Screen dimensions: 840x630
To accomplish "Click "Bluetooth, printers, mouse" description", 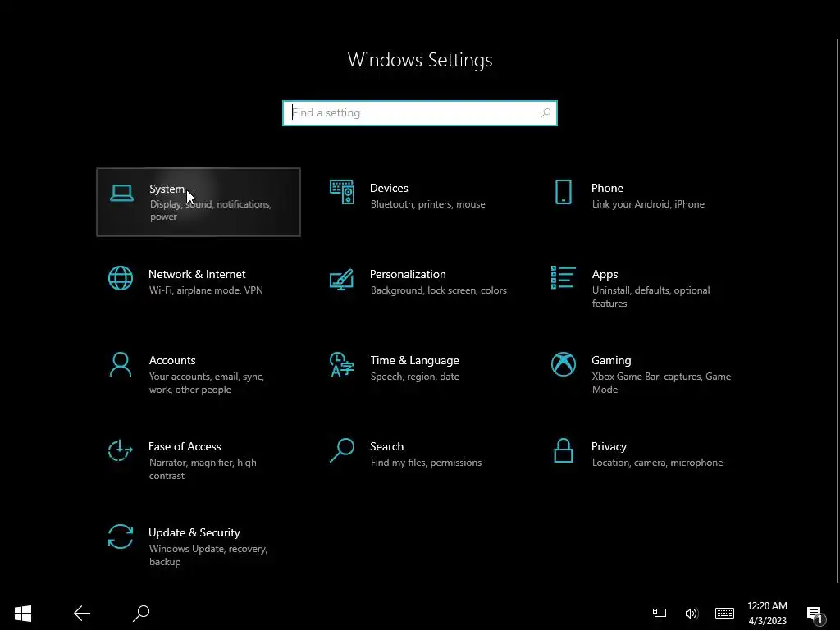I will tap(427, 204).
